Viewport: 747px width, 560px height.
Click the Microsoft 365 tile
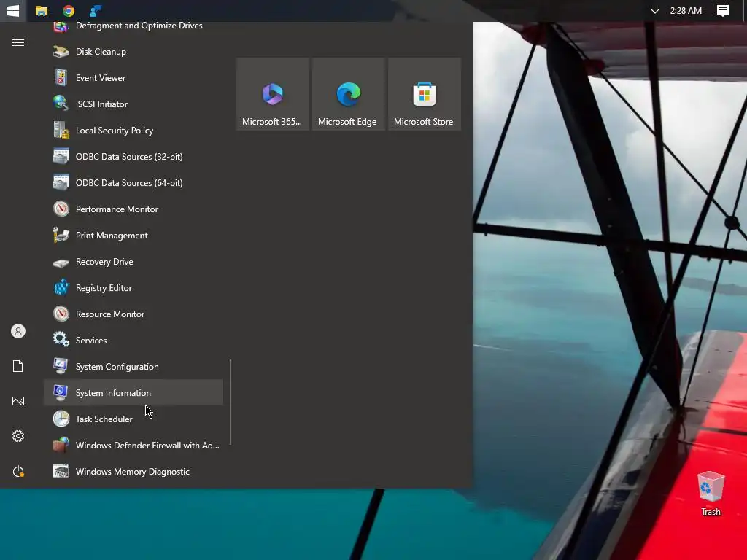[273, 94]
